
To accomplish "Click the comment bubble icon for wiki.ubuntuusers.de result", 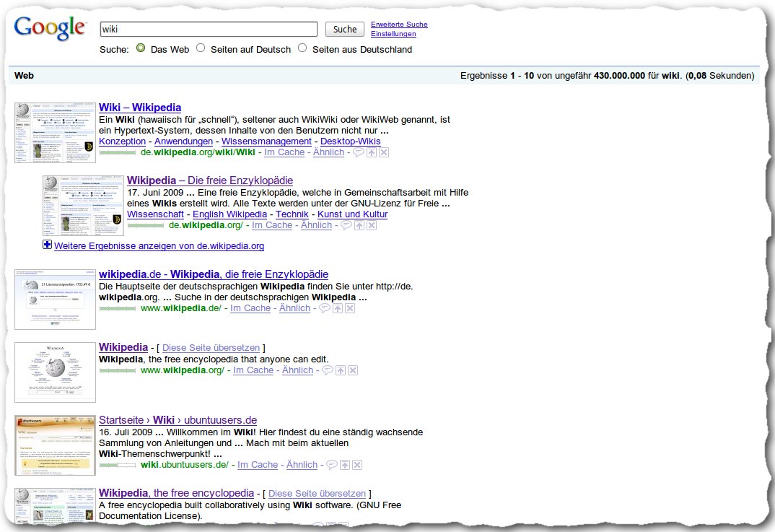I will 332,465.
